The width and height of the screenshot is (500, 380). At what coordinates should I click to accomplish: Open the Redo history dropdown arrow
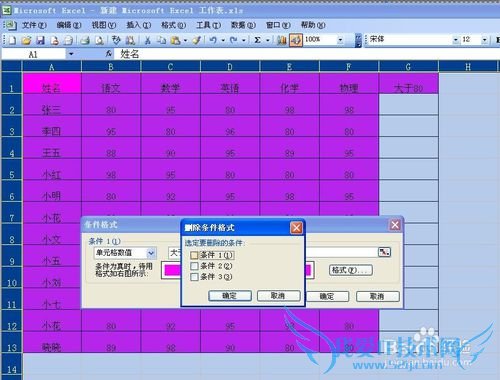pyautogui.click(x=244, y=40)
